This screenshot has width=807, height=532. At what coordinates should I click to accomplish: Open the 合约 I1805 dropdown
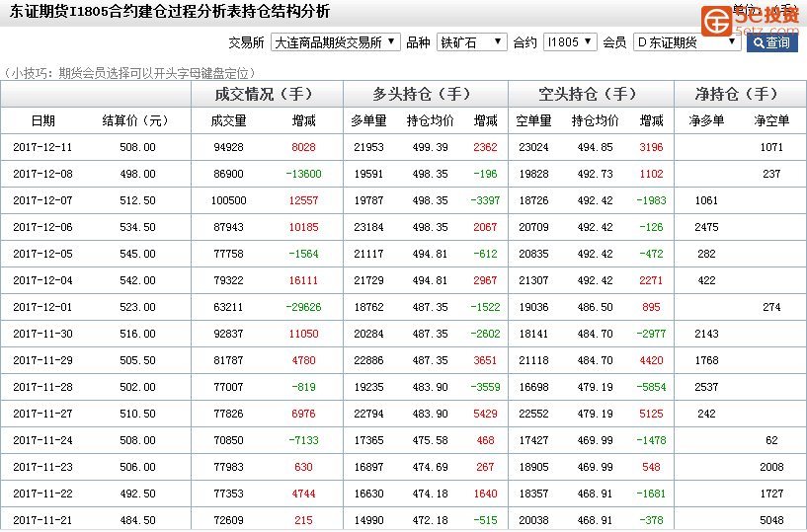tap(570, 42)
